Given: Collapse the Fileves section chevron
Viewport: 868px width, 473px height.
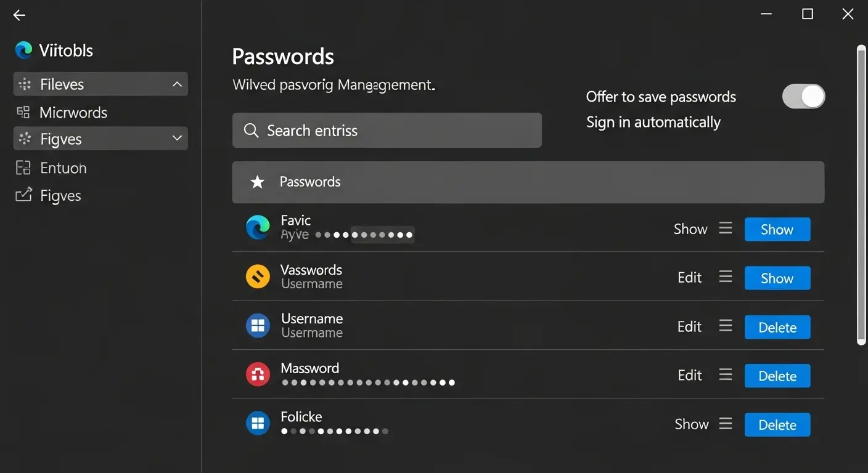Looking at the screenshot, I should (x=177, y=84).
